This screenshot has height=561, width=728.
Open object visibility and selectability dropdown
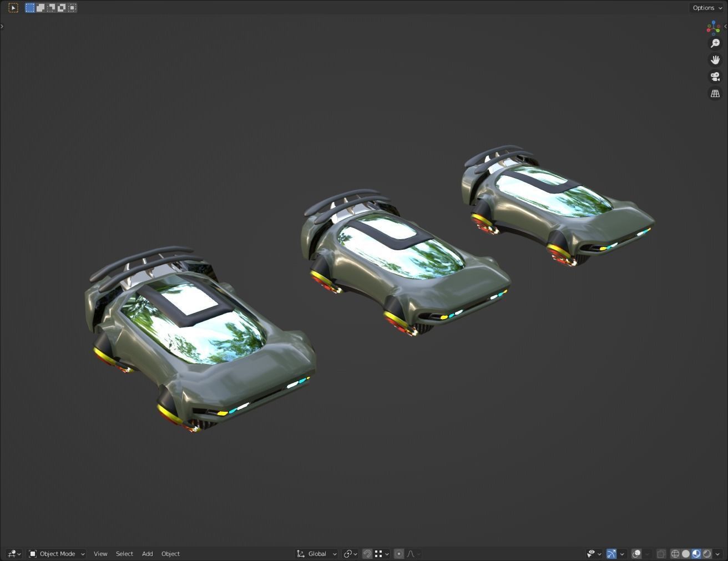[x=594, y=554]
